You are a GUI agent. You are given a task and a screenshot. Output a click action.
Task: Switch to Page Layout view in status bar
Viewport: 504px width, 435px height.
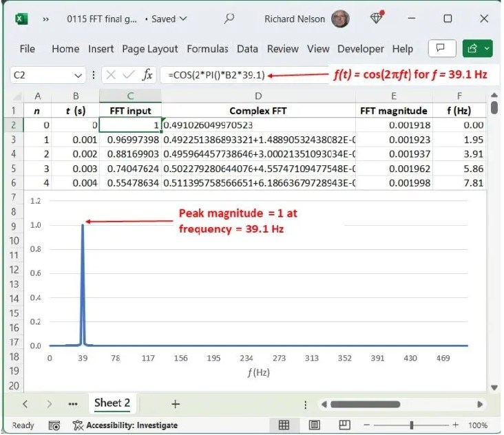point(314,425)
